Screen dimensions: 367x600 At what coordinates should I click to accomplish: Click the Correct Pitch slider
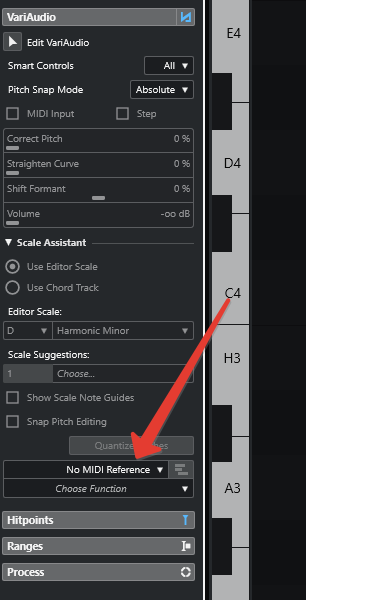point(98,141)
